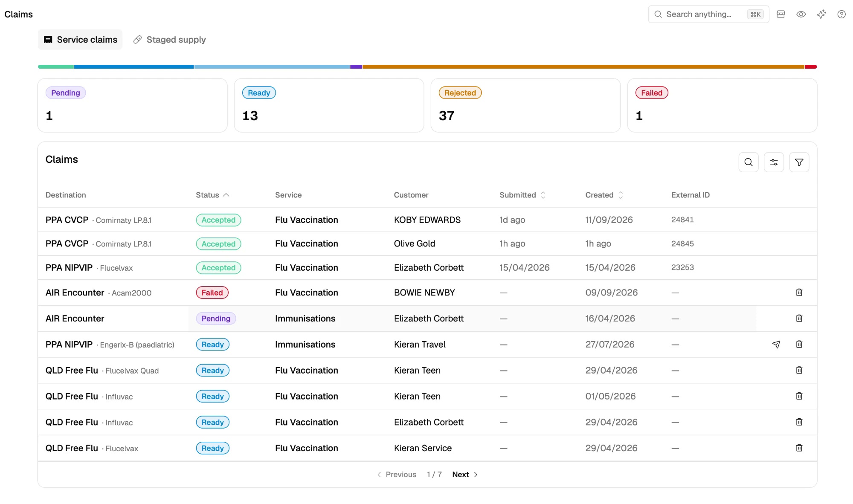Sort claims by the Created column
The image size is (853, 504).
pyautogui.click(x=604, y=195)
